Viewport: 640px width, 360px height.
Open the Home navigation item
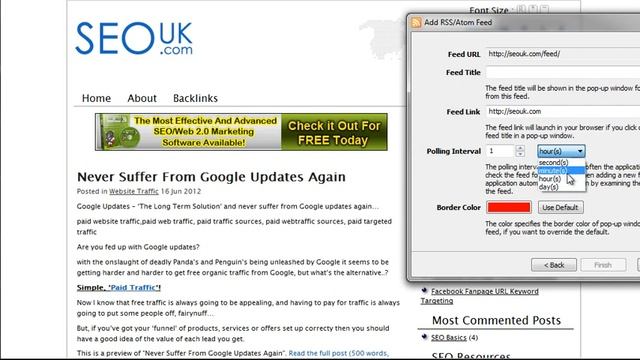pos(96,98)
